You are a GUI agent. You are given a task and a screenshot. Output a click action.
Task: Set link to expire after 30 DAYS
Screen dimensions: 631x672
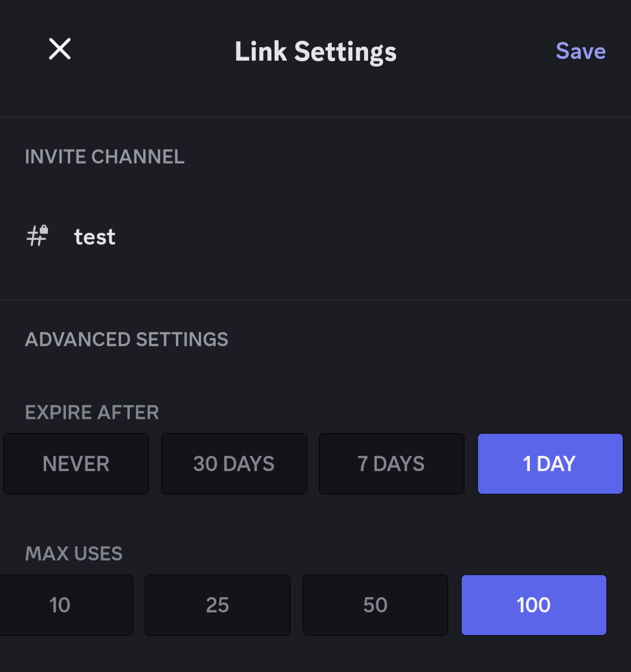[x=234, y=464]
